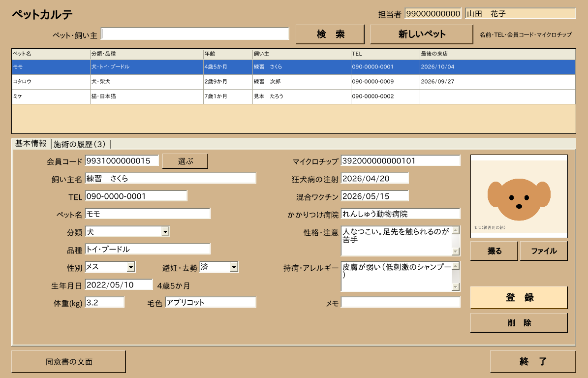Click the 生年月日 date field
588x378 pixels.
(x=119, y=284)
